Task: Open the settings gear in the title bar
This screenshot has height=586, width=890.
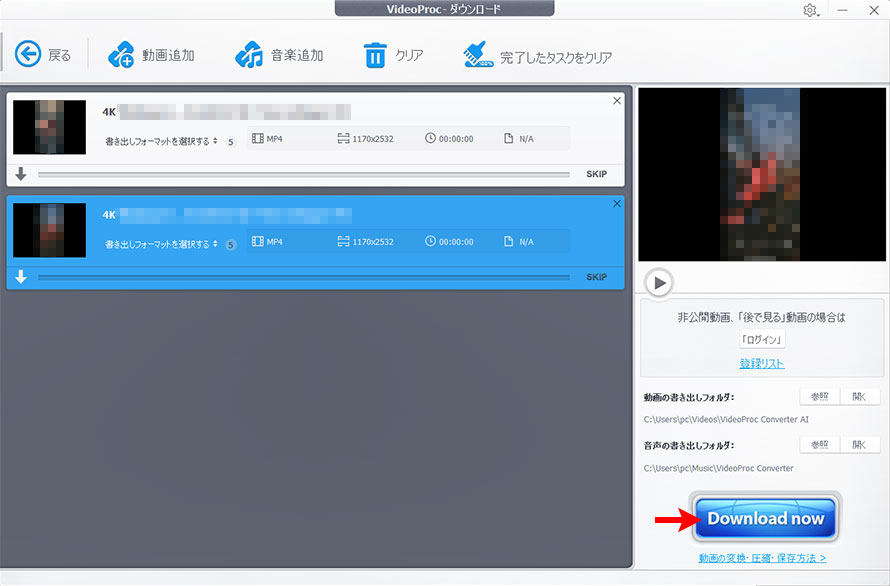Action: [810, 10]
